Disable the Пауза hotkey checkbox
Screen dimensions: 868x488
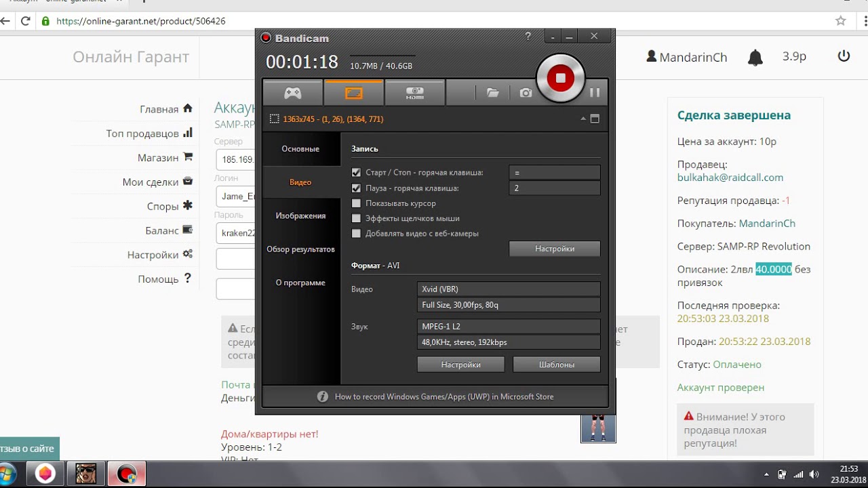(x=356, y=188)
